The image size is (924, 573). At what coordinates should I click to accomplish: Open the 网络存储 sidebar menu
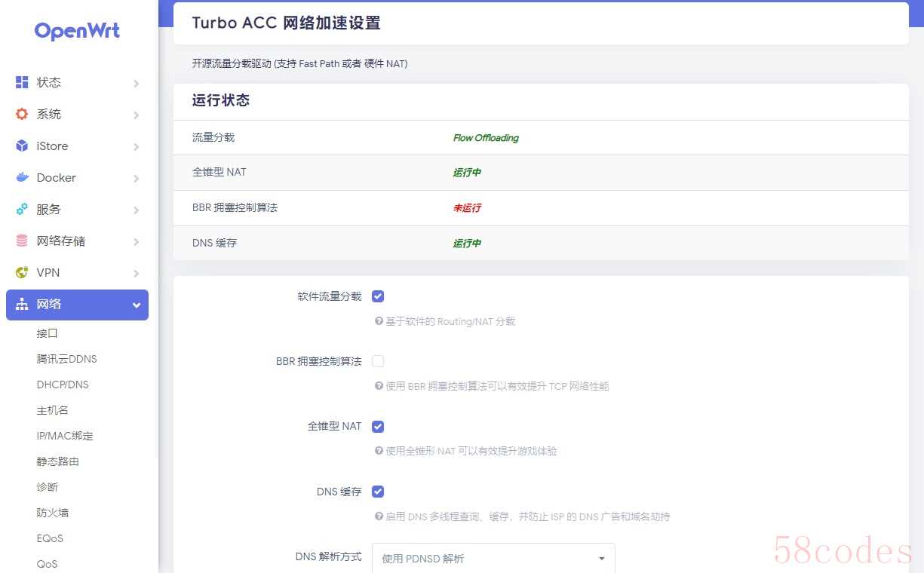[x=77, y=241]
